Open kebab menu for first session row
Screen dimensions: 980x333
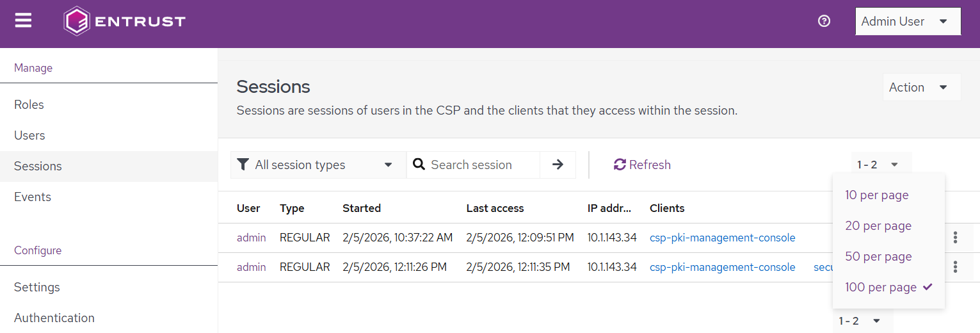[955, 238]
